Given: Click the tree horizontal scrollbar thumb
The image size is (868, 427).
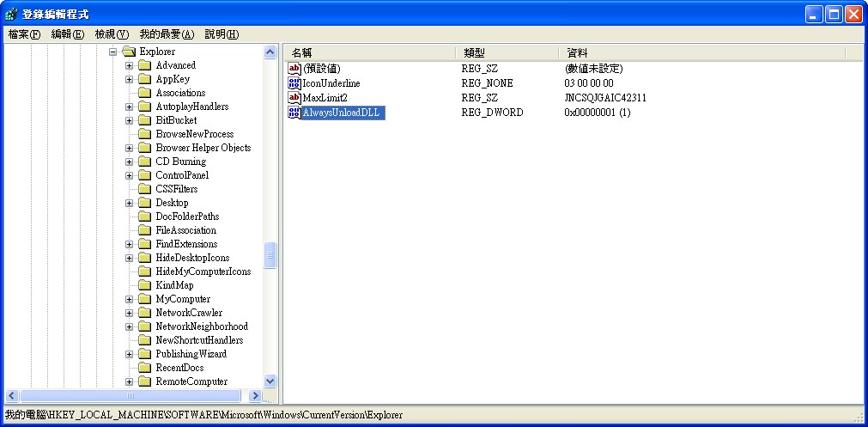Looking at the screenshot, I should point(131,395).
